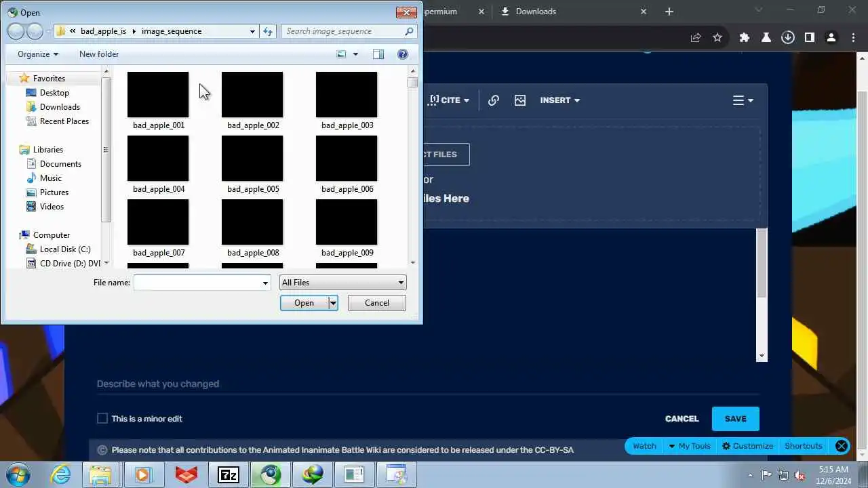Screen dimensions: 868x488
Task: Open Windows Media Player taskbar icon
Action: coord(142,474)
